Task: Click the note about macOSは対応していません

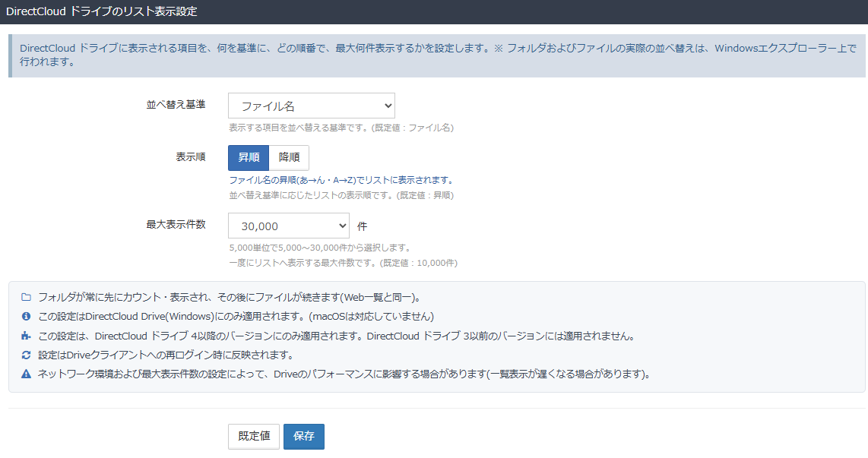Action: [x=236, y=317]
